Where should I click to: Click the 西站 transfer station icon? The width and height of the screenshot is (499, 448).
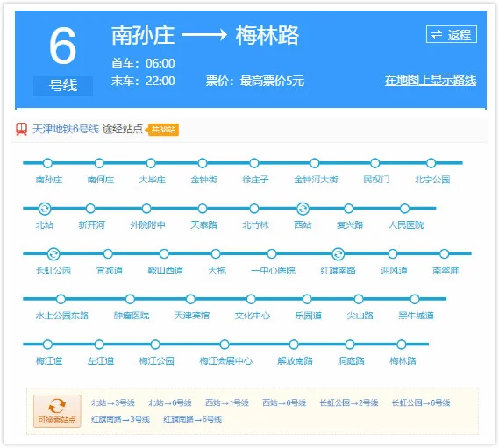tap(303, 209)
